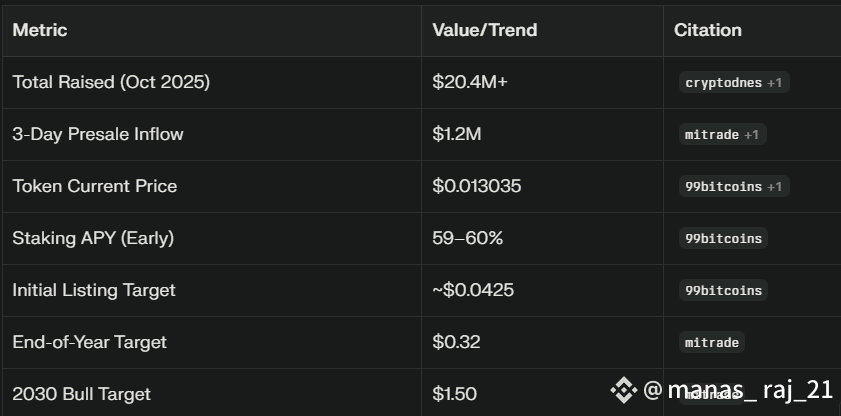Select the Staking APY (Early) label
Image resolution: width=841 pixels, height=416 pixels.
click(x=93, y=238)
